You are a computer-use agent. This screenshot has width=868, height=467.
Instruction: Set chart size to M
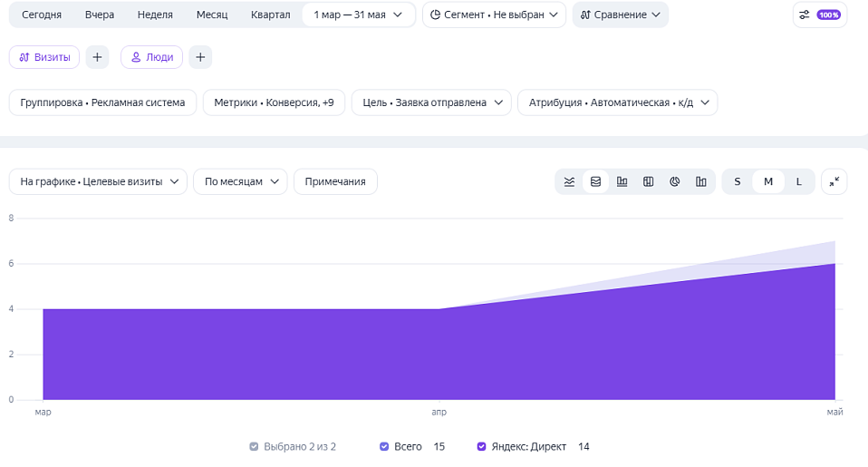[768, 181]
